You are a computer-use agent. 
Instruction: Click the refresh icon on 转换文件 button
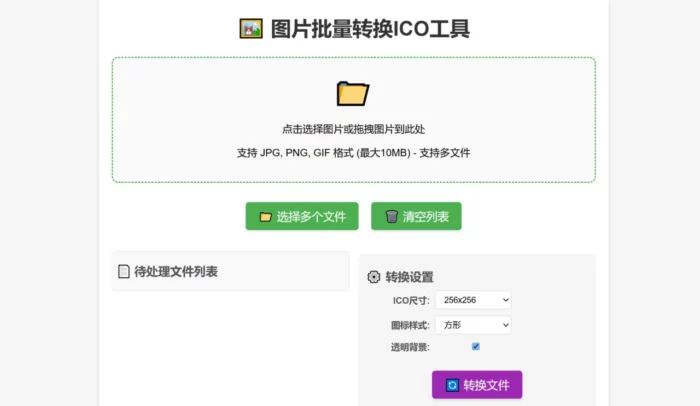(x=452, y=385)
